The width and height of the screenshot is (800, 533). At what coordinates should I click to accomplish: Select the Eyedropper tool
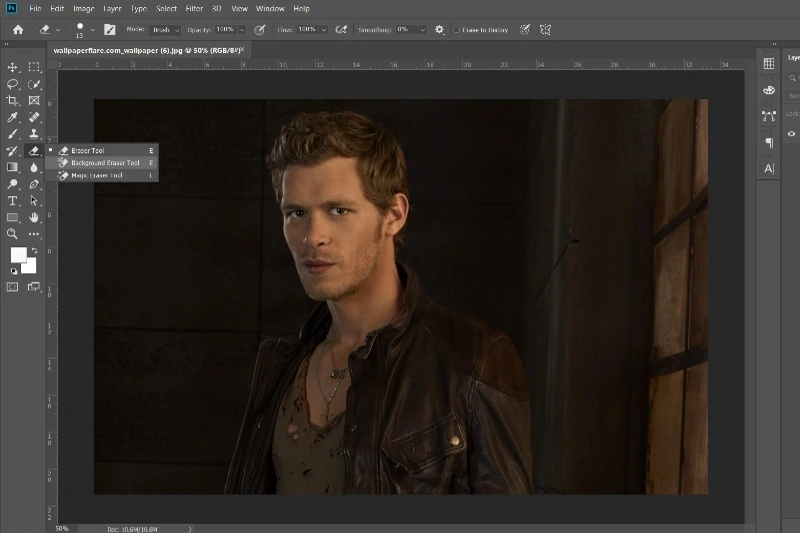pos(13,117)
